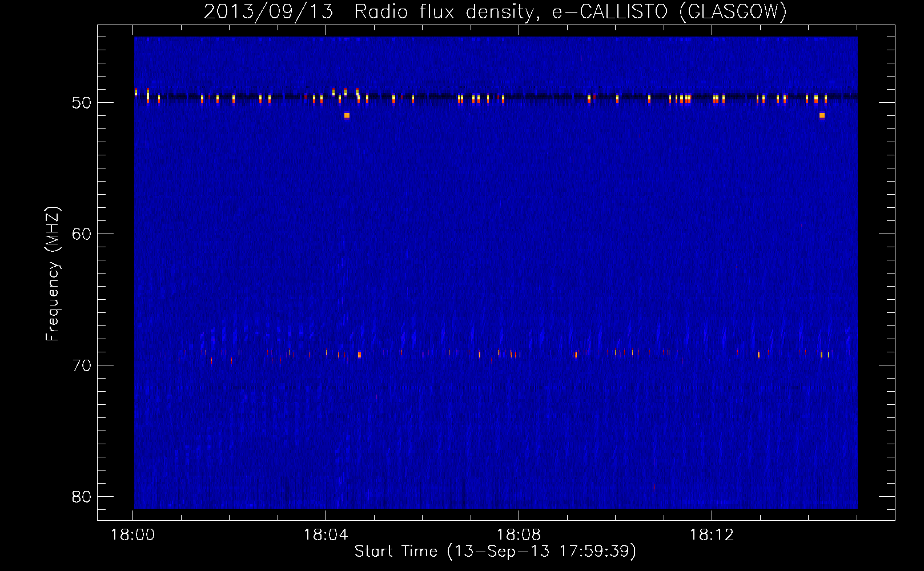
Task: Select the 60 frequency tick label
Action: click(82, 234)
